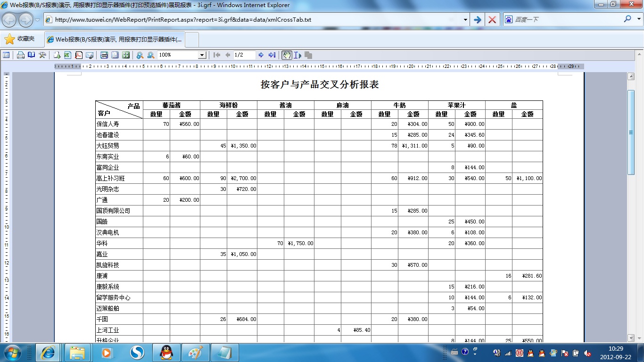Image resolution: width=644 pixels, height=362 pixels.
Task: Expand the search provider options arrow
Action: pos(638,20)
